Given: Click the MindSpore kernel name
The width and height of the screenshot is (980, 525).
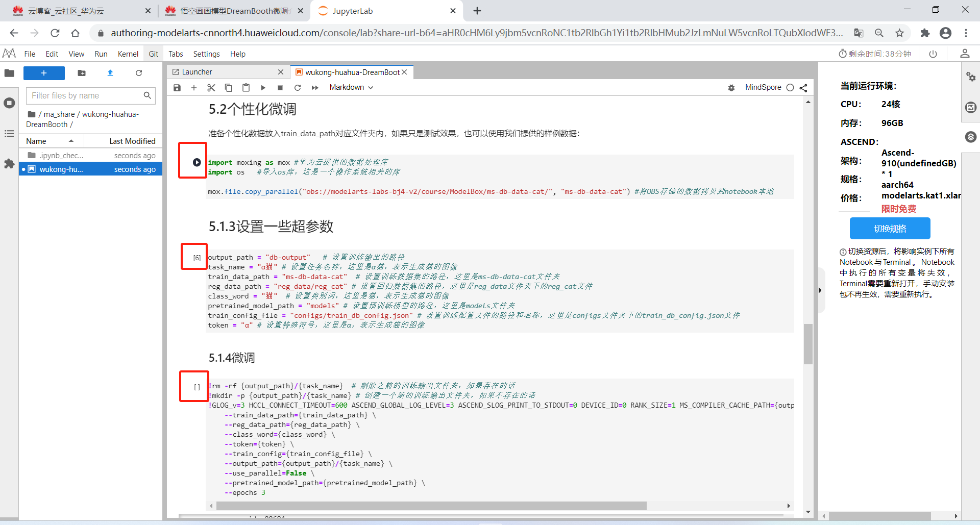Looking at the screenshot, I should 763,87.
